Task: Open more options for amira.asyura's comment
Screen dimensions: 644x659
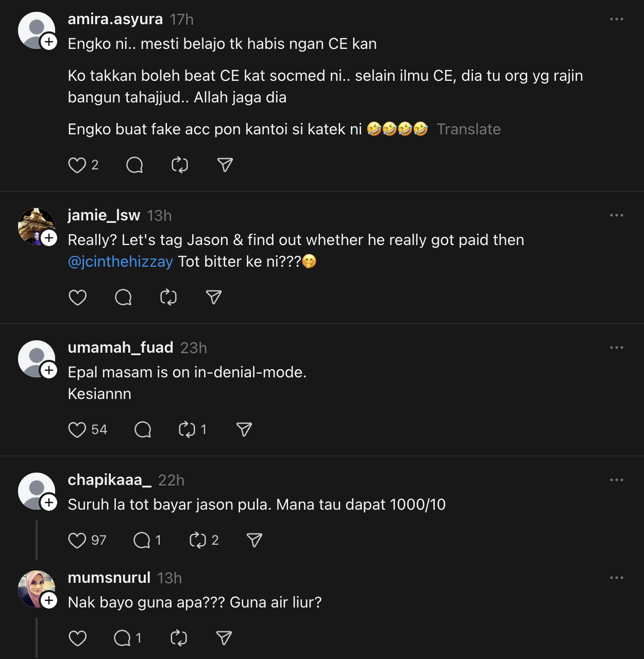Action: 617,19
